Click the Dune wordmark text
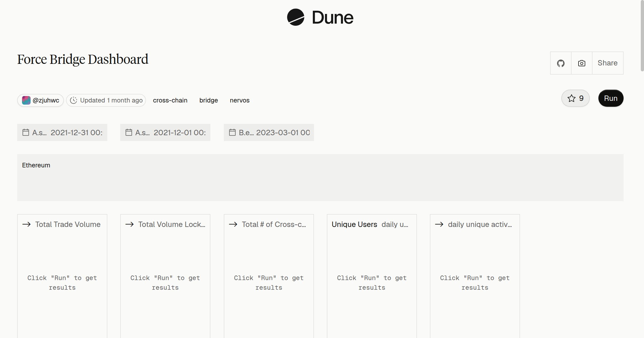 (332, 18)
